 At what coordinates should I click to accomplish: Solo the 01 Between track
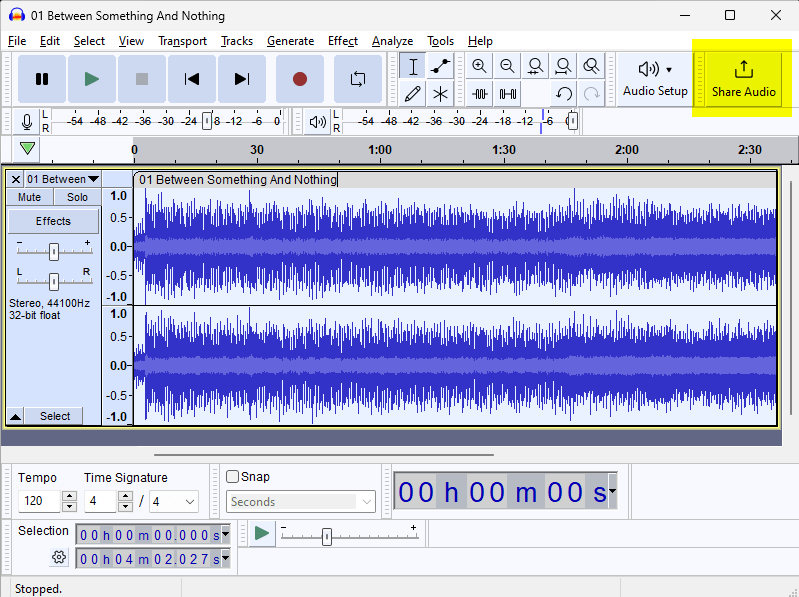pyautogui.click(x=78, y=197)
